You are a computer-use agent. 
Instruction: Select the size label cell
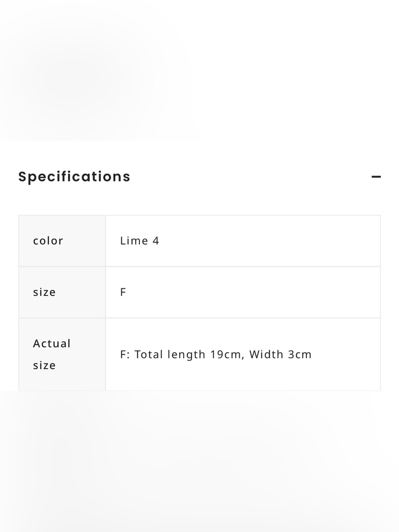pyautogui.click(x=62, y=292)
